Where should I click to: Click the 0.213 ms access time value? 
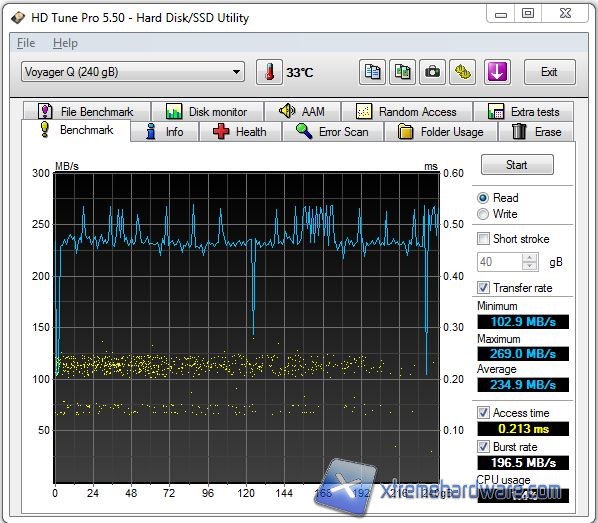pos(523,429)
